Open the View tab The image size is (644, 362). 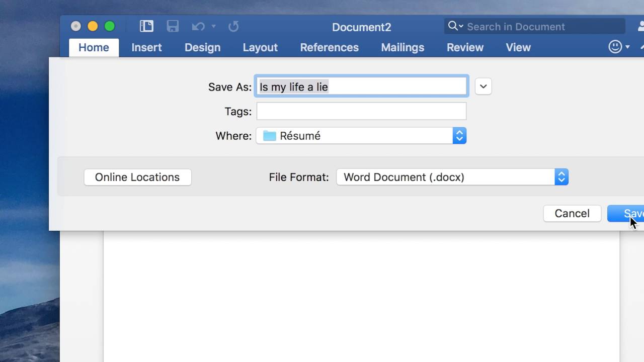pos(518,47)
